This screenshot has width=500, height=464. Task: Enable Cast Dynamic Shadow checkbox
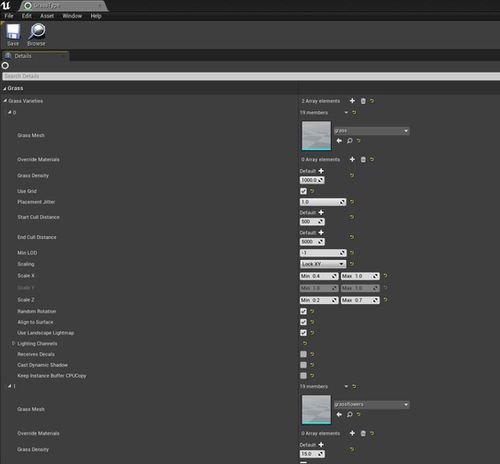(x=303, y=365)
